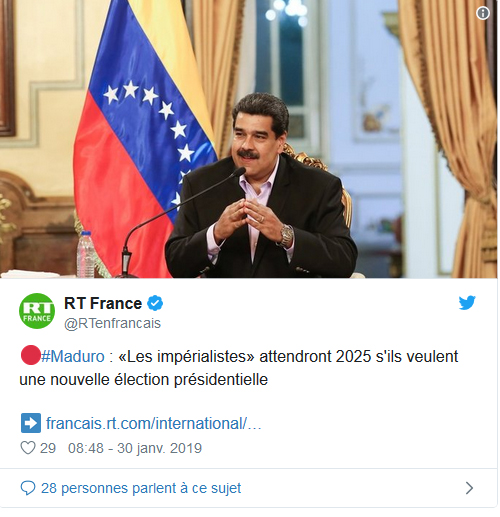The height and width of the screenshot is (517, 500).
Task: Open the embedded tweet photo
Action: click(x=249, y=139)
